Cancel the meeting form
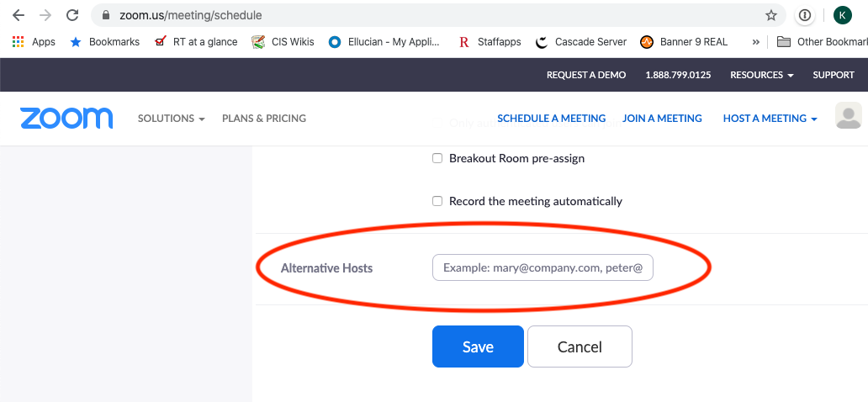The height and width of the screenshot is (402, 868). tap(580, 346)
